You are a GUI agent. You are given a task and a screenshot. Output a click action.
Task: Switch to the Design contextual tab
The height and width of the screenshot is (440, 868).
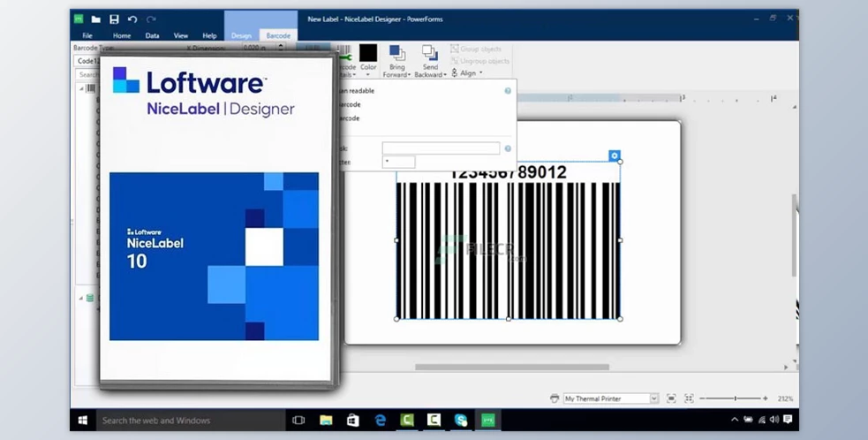click(x=241, y=35)
